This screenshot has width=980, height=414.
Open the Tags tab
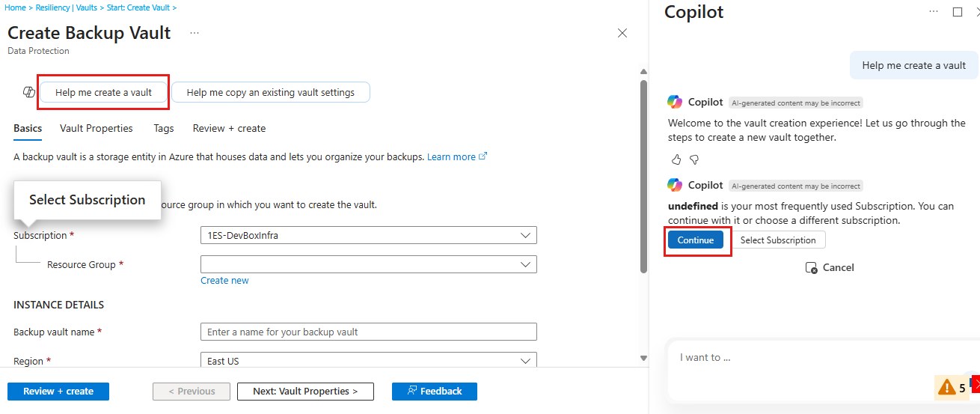164,129
